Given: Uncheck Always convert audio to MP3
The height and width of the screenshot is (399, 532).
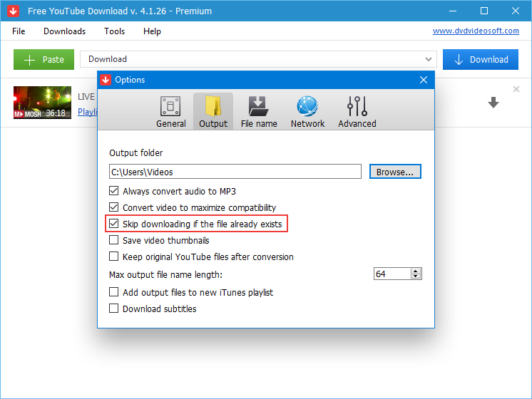Looking at the screenshot, I should click(x=113, y=191).
